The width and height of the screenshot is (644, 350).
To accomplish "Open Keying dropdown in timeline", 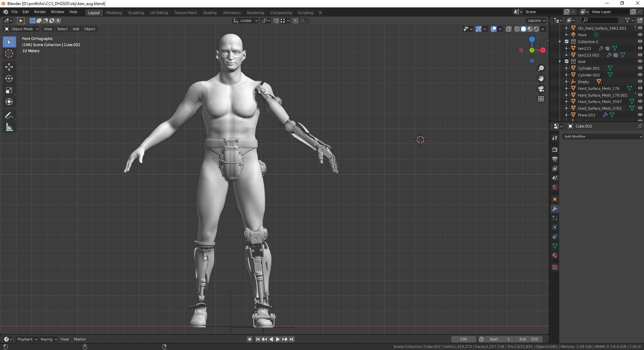I will [x=48, y=339].
